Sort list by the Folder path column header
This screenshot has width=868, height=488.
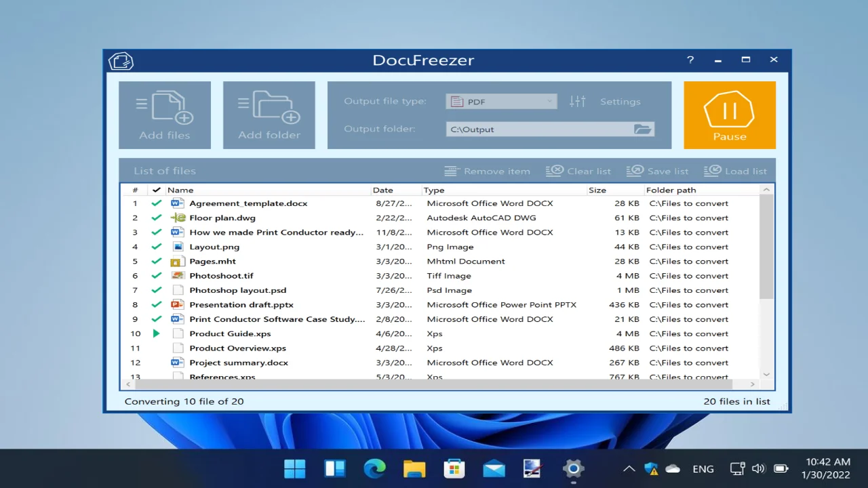click(702, 190)
